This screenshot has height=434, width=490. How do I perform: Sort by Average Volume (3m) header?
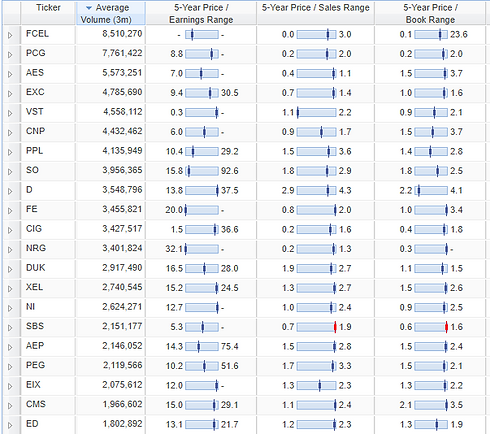click(x=111, y=13)
